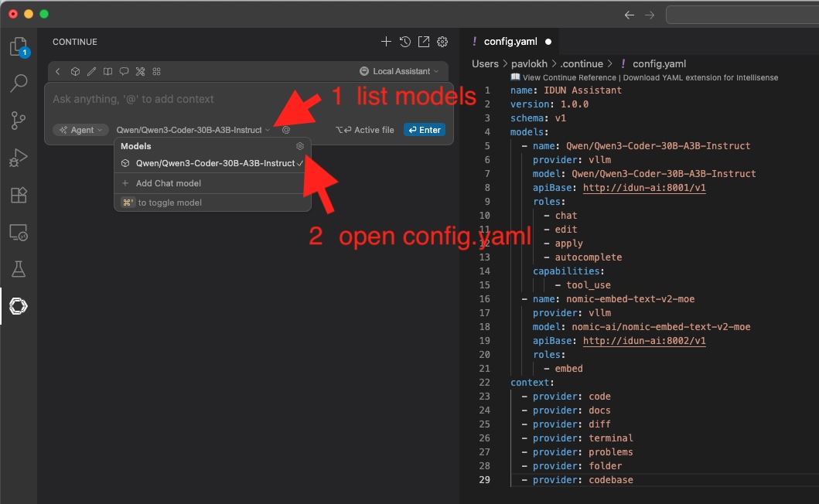Open the models cube icon in assistant toolbar

click(75, 72)
